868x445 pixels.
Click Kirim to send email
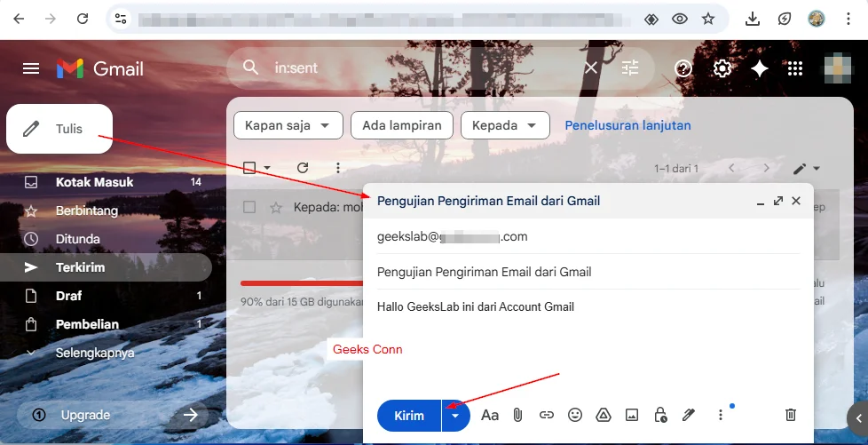[x=409, y=416]
